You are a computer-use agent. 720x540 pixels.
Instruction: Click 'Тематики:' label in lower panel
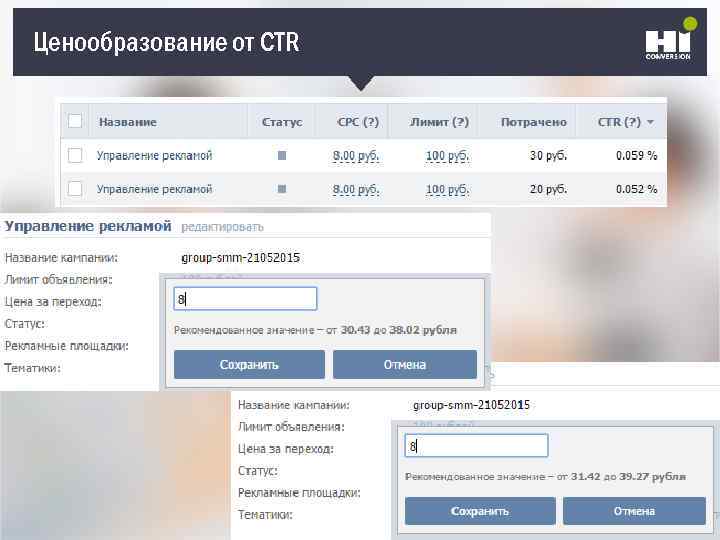coord(265,515)
